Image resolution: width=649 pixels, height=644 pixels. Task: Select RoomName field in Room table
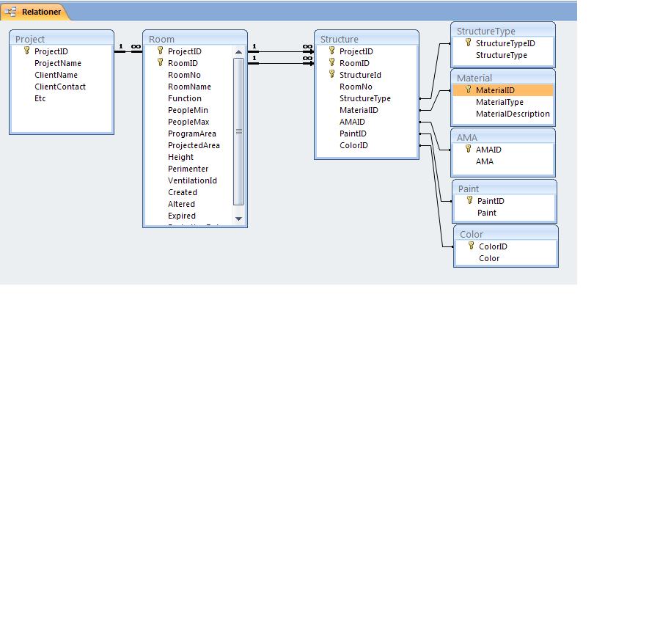190,87
